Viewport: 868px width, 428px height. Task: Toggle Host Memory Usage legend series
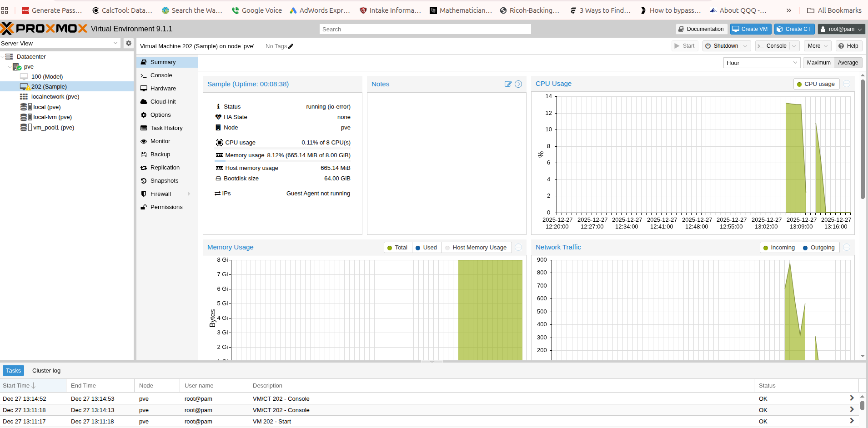(477, 248)
